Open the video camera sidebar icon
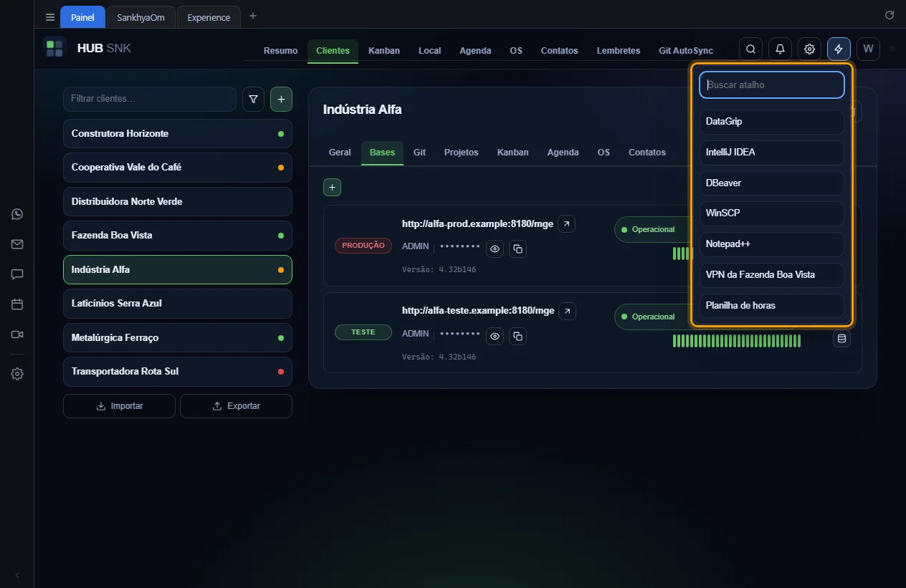The image size is (906, 588). pos(17,334)
